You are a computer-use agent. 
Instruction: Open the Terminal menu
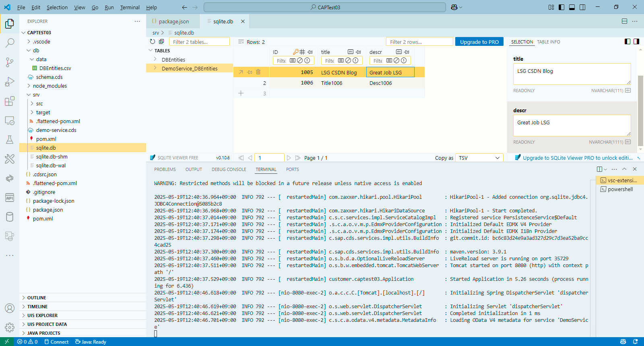click(130, 7)
